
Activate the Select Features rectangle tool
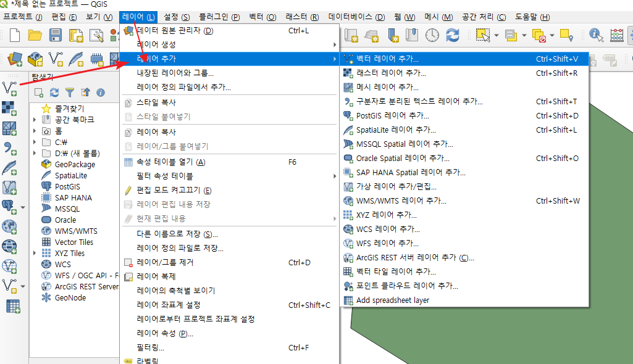(x=483, y=35)
